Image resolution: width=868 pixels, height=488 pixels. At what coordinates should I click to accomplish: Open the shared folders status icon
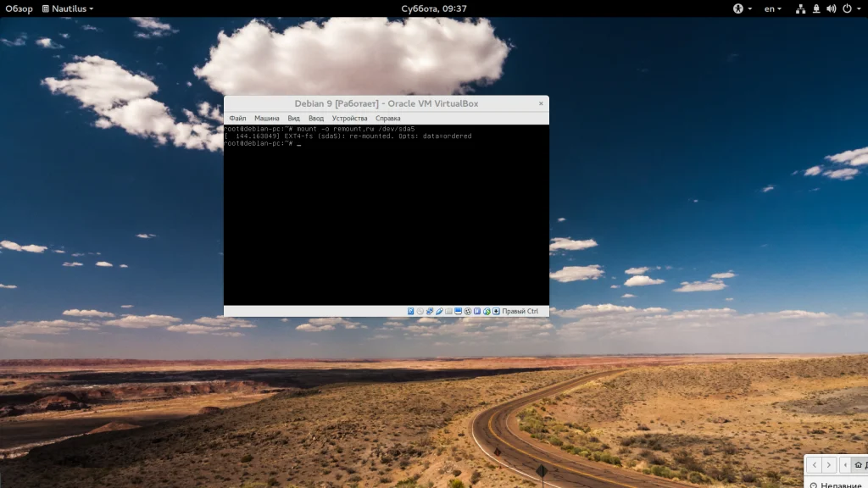449,311
